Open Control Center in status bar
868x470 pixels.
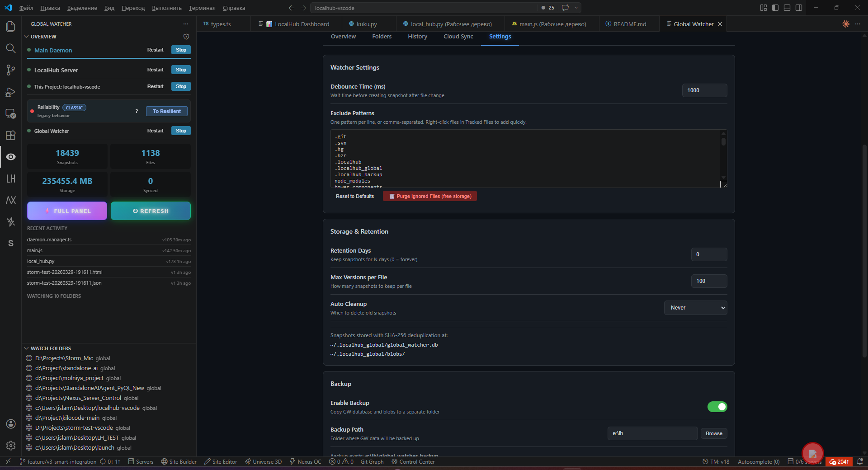(413, 461)
